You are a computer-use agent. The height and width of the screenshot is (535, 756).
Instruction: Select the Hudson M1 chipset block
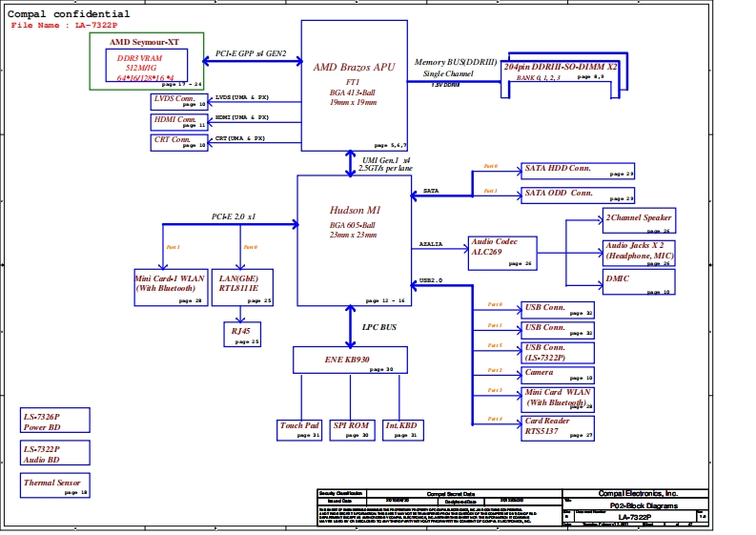(x=355, y=240)
